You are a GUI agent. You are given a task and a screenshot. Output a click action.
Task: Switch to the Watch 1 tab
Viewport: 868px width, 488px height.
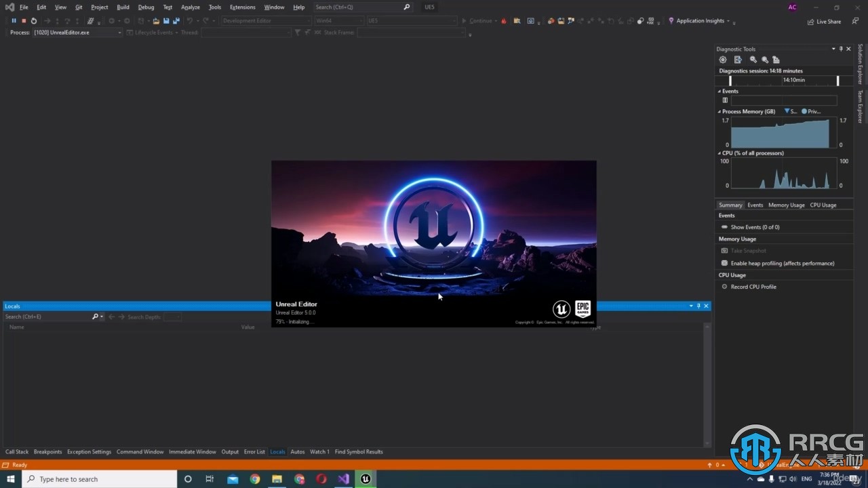point(319,451)
